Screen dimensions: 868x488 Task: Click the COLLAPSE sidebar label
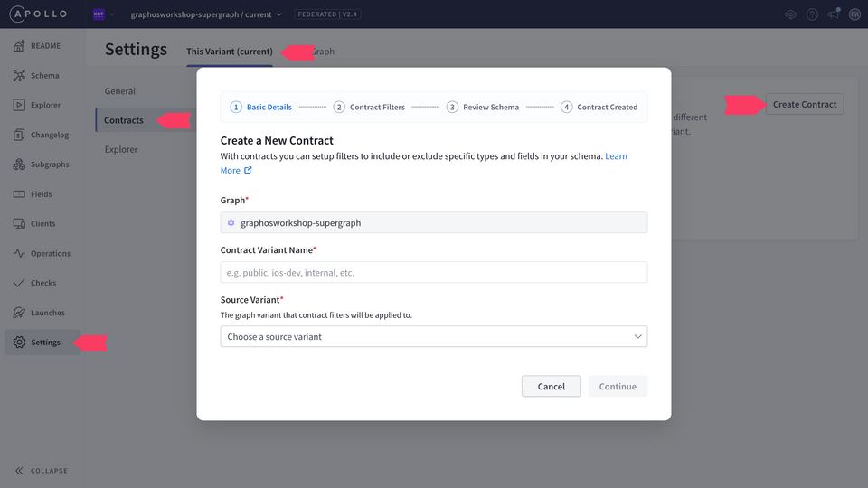[49, 471]
